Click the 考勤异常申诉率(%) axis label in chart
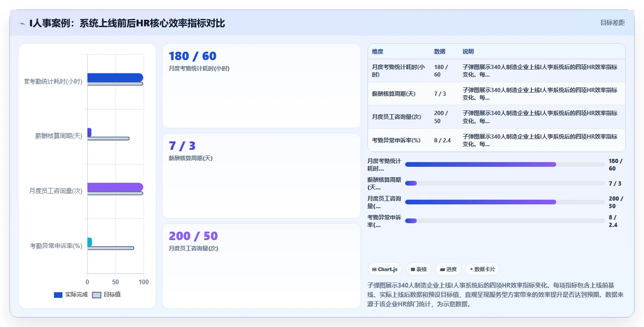Image resolution: width=644 pixels, height=327 pixels. click(56, 246)
